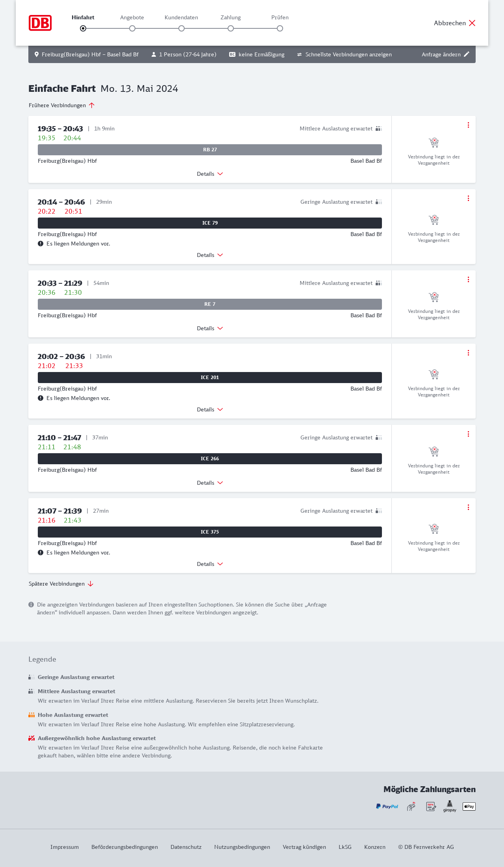Click the DB logo
Viewport: 504px width, 867px height.
pos(40,23)
